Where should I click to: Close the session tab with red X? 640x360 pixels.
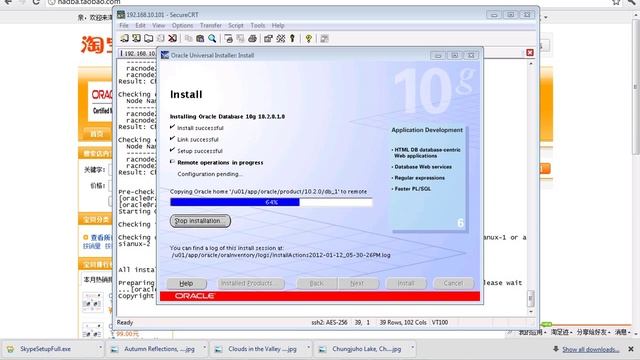coord(530,52)
